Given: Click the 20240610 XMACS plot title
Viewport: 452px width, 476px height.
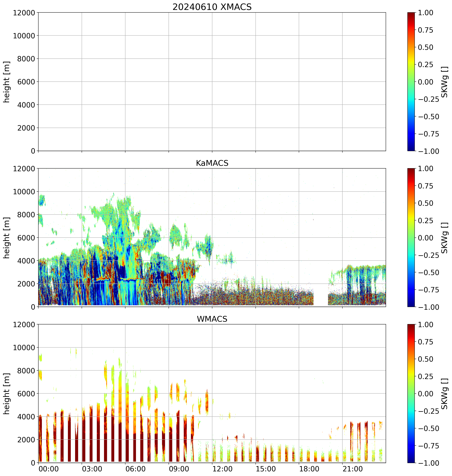Looking at the screenshot, I should (x=212, y=7).
